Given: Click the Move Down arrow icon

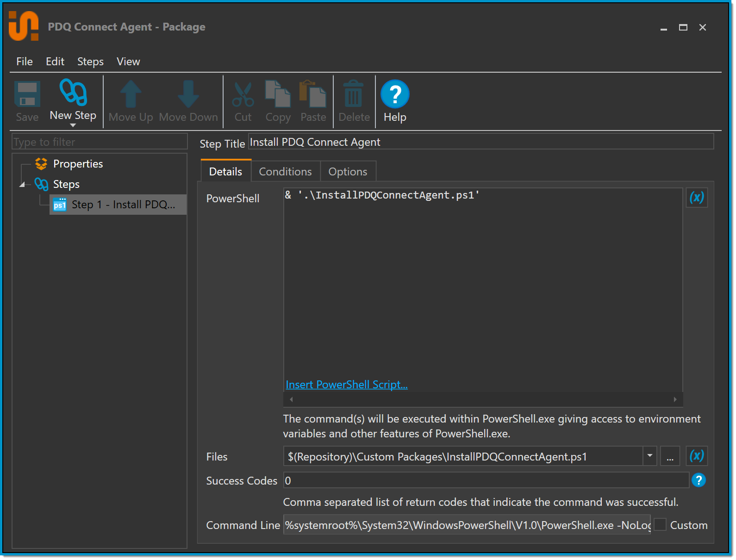Looking at the screenshot, I should tap(188, 94).
